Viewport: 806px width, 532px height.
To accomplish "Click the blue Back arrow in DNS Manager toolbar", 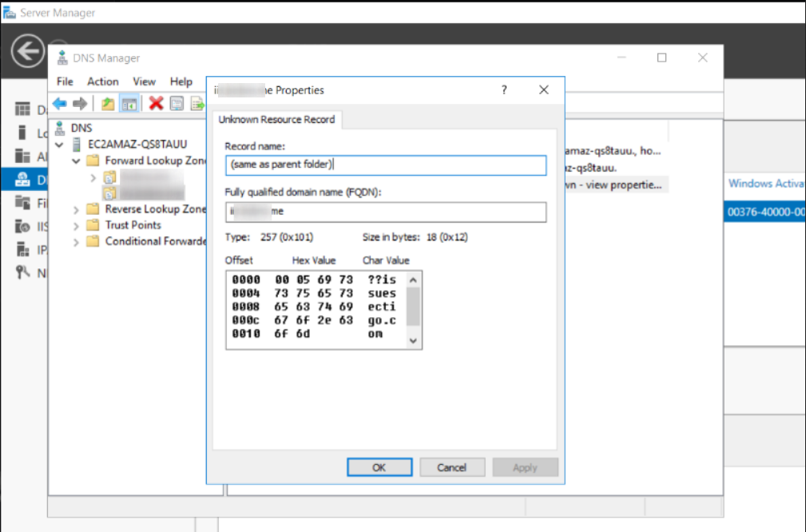I will pos(60,104).
